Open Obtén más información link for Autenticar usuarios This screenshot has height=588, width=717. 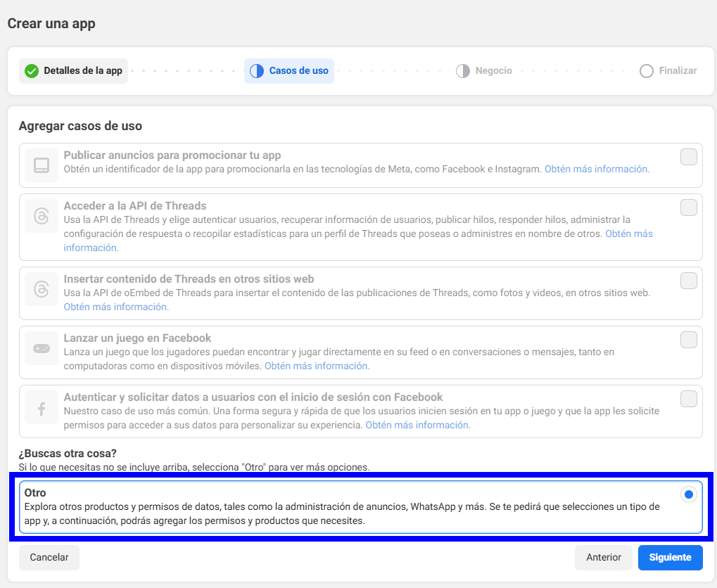pos(418,425)
